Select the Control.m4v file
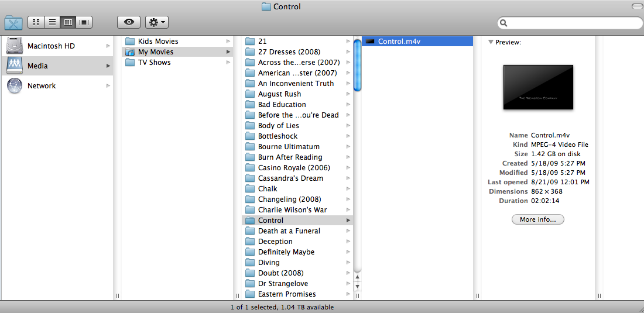Image resolution: width=644 pixels, height=313 pixels. 417,42
